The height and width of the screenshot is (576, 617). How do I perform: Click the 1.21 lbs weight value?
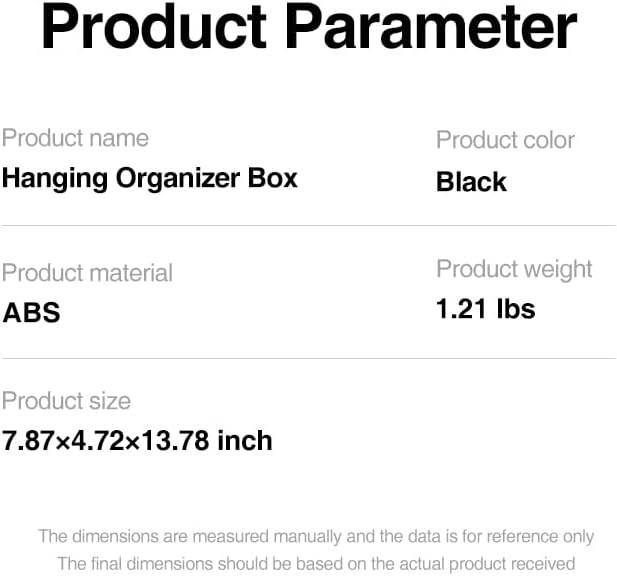pyautogui.click(x=486, y=308)
